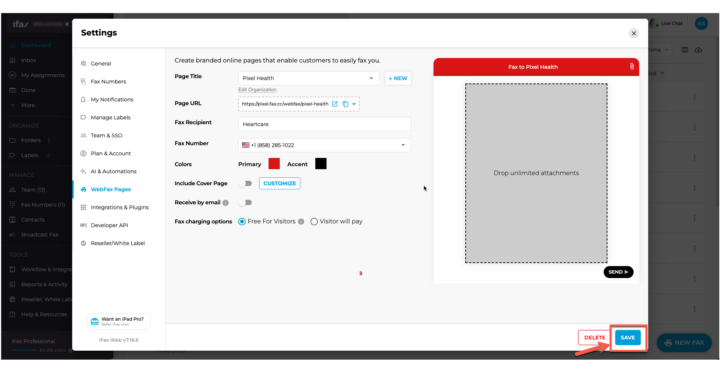Open My Assignments in background sidebar
Viewport: 720px width, 369px height.
pos(43,75)
